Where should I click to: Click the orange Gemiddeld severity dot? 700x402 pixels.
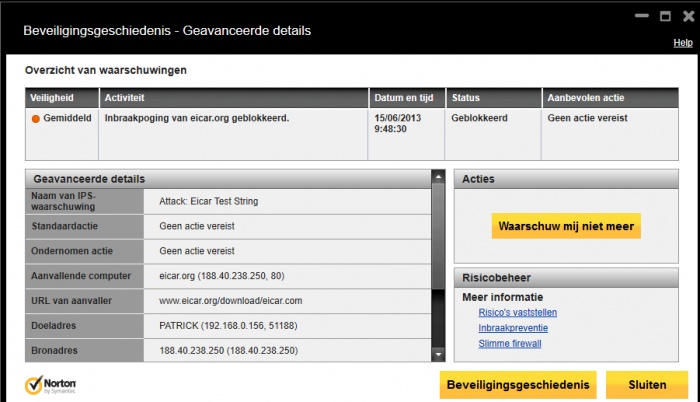[x=36, y=118]
